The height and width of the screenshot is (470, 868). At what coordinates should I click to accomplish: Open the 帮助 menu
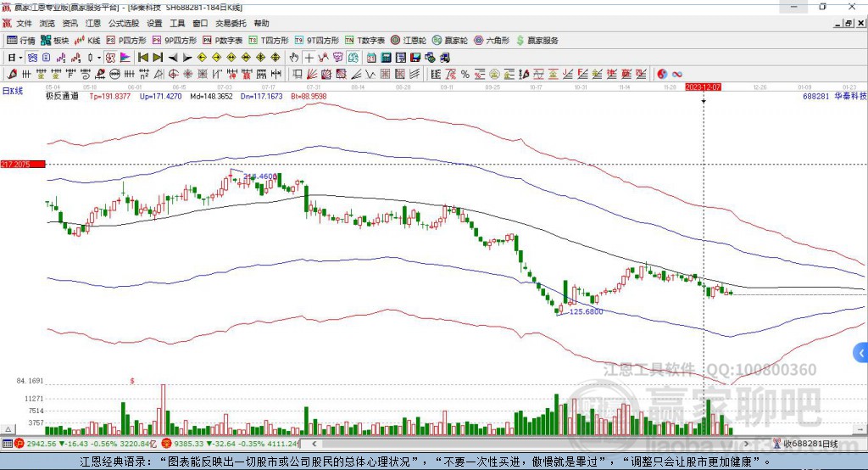pyautogui.click(x=261, y=23)
